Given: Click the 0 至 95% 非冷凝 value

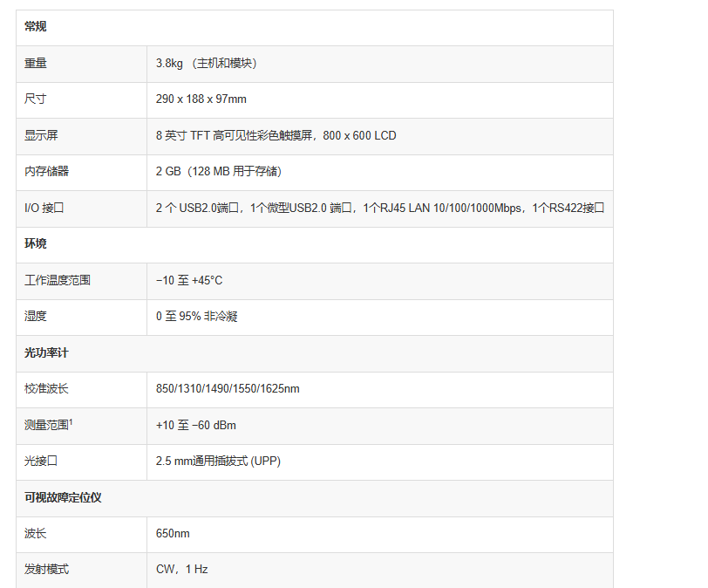Looking at the screenshot, I should click(197, 316).
